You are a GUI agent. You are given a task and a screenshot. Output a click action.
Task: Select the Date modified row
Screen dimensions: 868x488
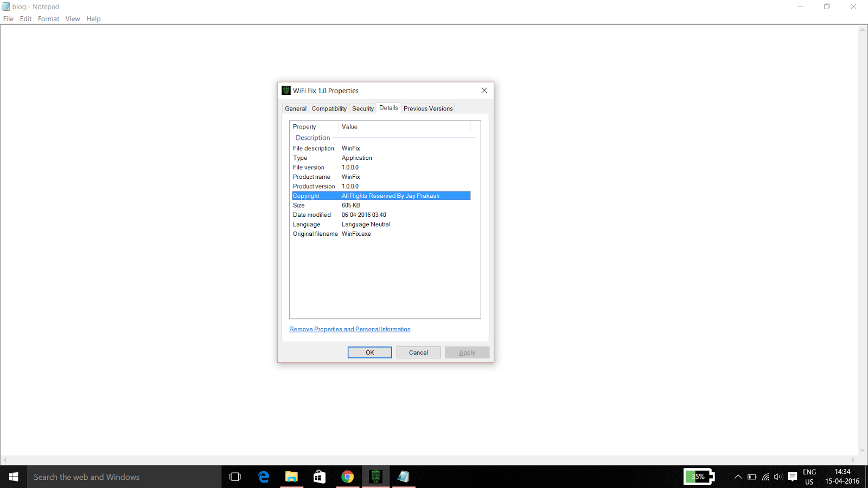(x=381, y=215)
